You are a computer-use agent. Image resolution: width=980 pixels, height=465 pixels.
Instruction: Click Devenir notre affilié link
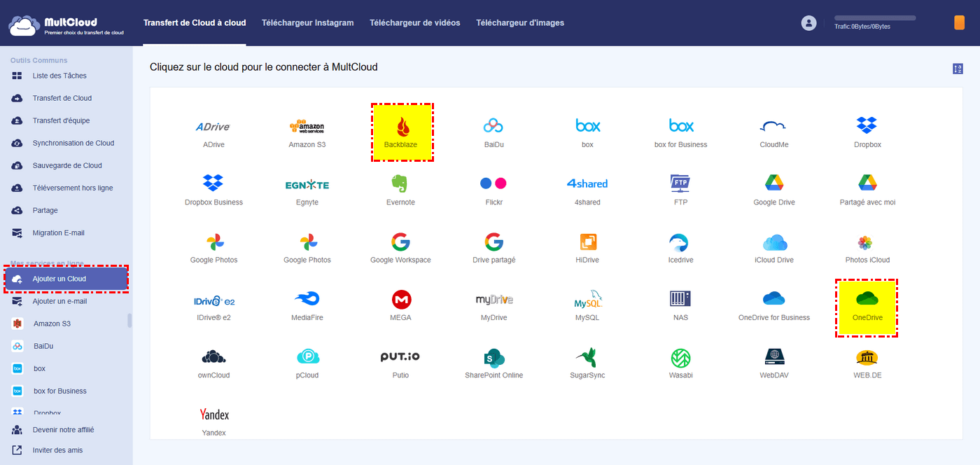pyautogui.click(x=63, y=429)
